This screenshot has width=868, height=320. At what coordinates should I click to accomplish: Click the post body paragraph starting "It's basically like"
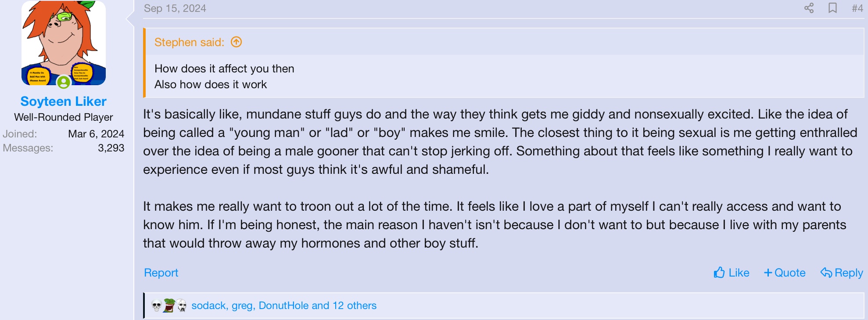496,142
